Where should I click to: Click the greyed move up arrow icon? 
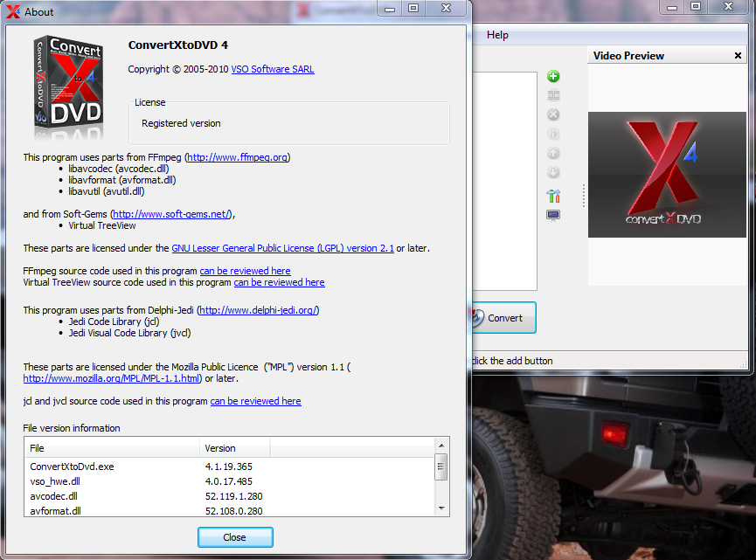point(553,153)
